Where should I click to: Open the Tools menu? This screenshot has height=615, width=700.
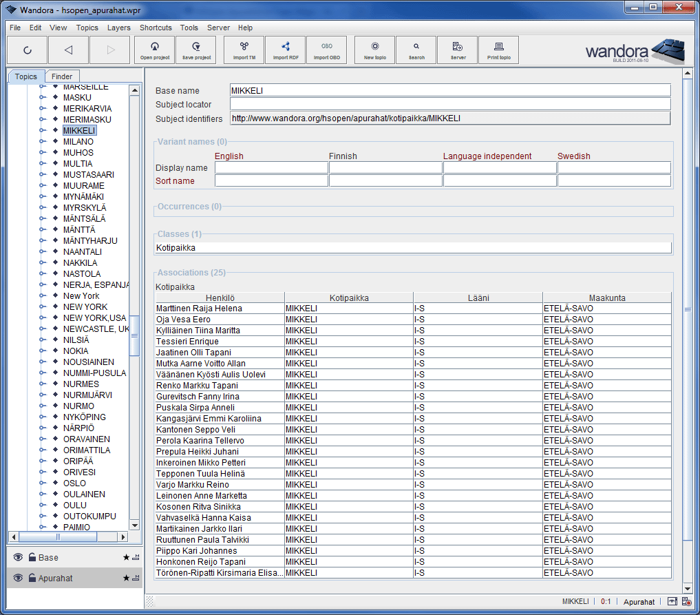[x=189, y=28]
